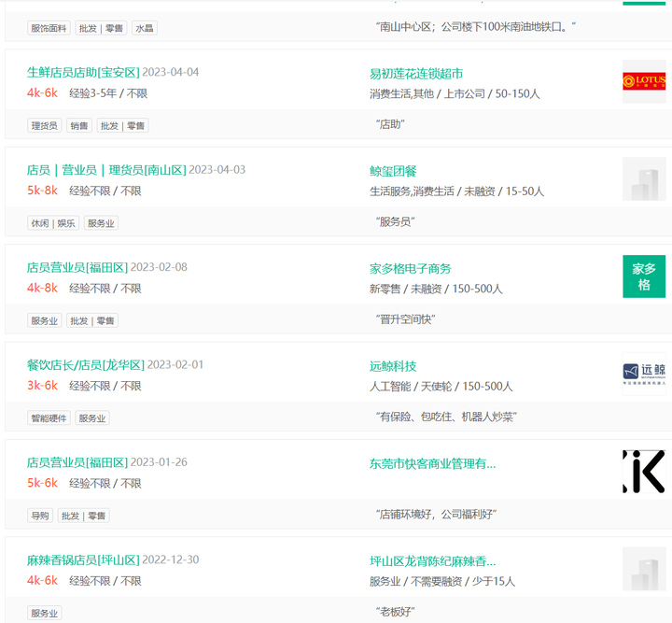Select the 理货员 tag
672x623 pixels.
tap(45, 126)
